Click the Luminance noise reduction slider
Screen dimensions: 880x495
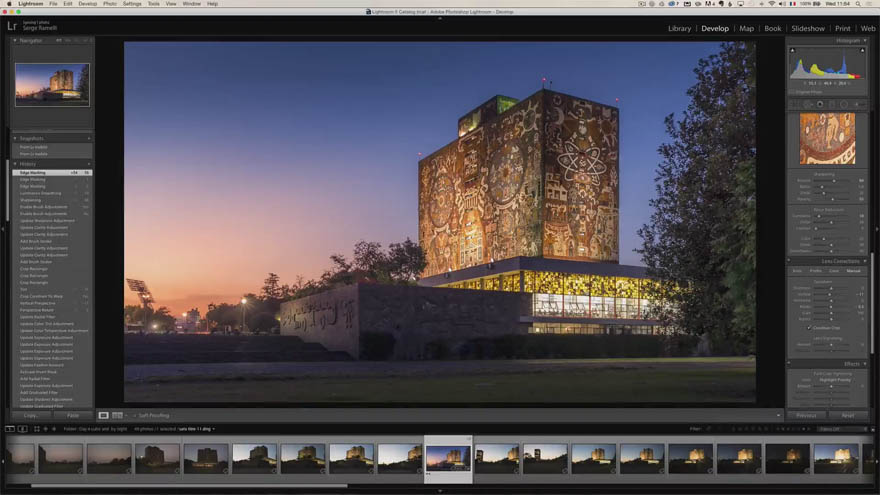click(833, 216)
